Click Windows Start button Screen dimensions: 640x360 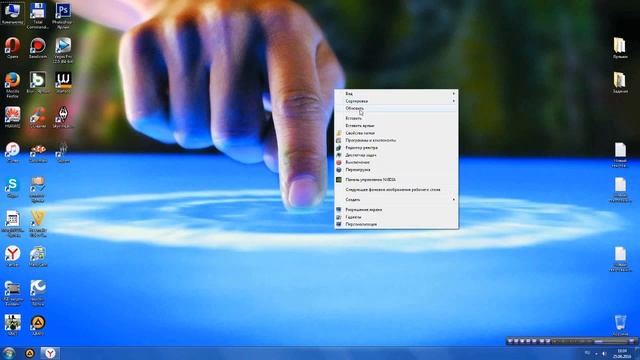tap(9, 353)
